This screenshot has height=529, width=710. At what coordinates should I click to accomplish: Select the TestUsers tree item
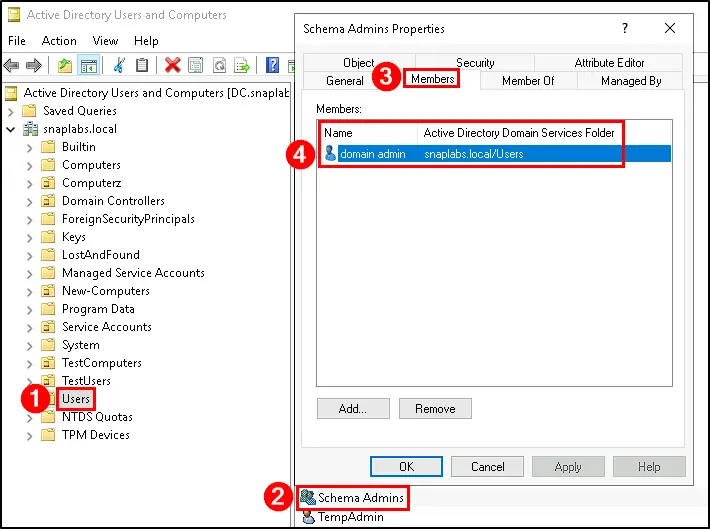pyautogui.click(x=86, y=380)
